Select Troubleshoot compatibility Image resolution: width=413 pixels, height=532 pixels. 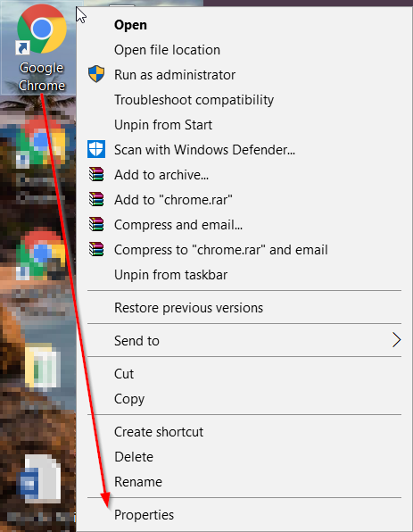[194, 100]
